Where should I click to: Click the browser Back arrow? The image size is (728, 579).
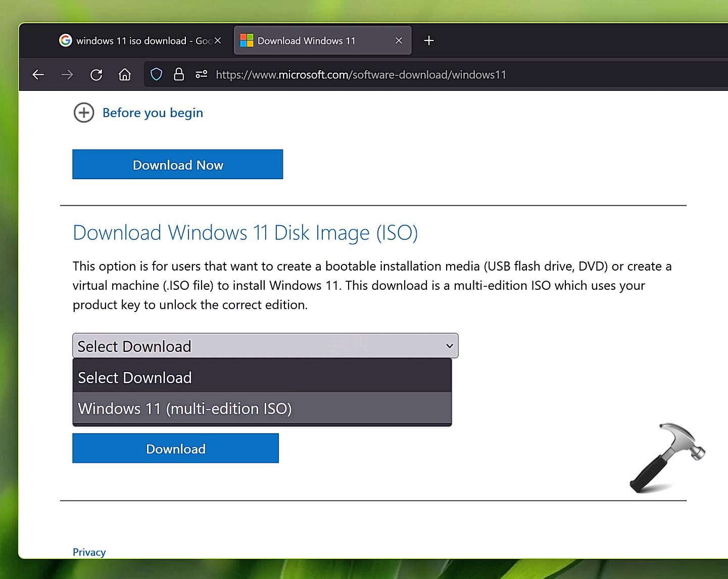coord(38,75)
